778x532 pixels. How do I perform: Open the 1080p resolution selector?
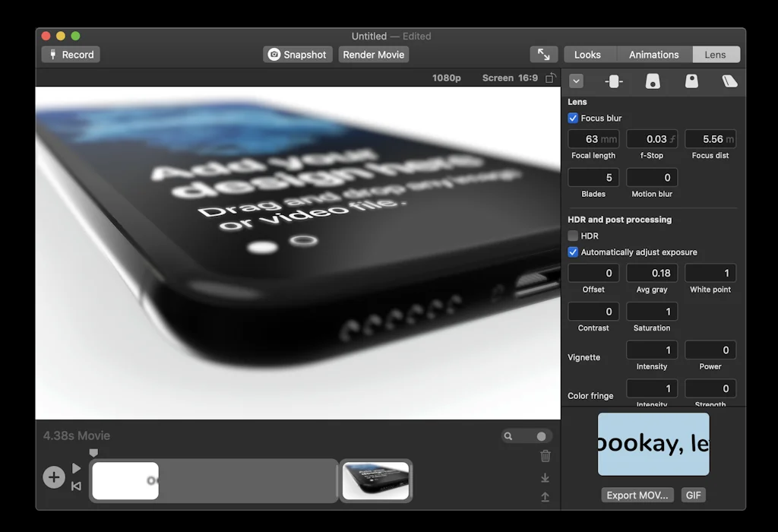[x=447, y=78]
